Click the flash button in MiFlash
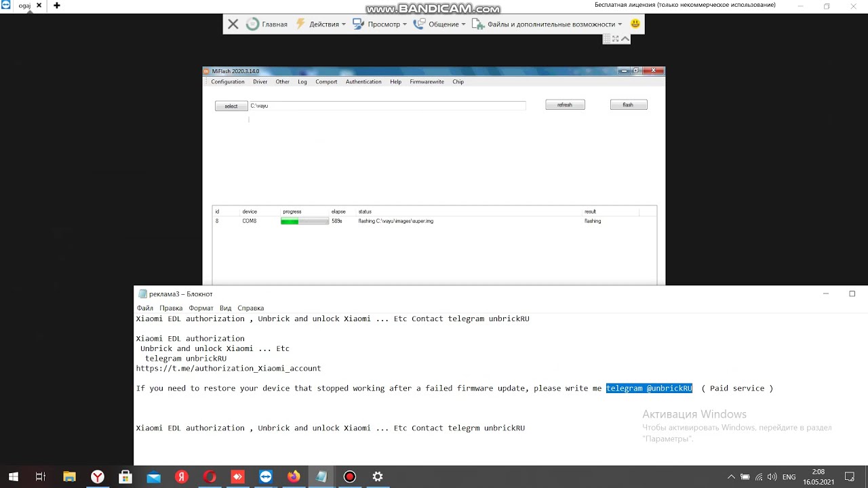Viewport: 868px width, 488px height. coord(629,105)
